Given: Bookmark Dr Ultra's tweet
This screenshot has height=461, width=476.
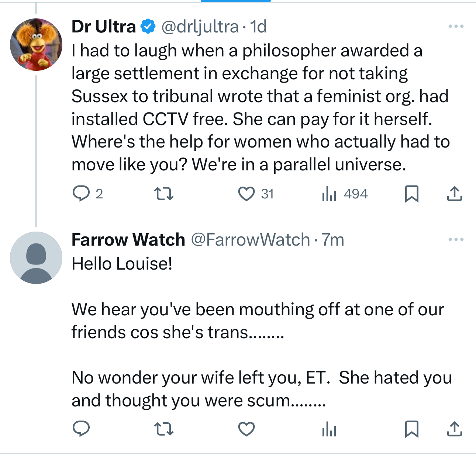Looking at the screenshot, I should pos(411,194).
